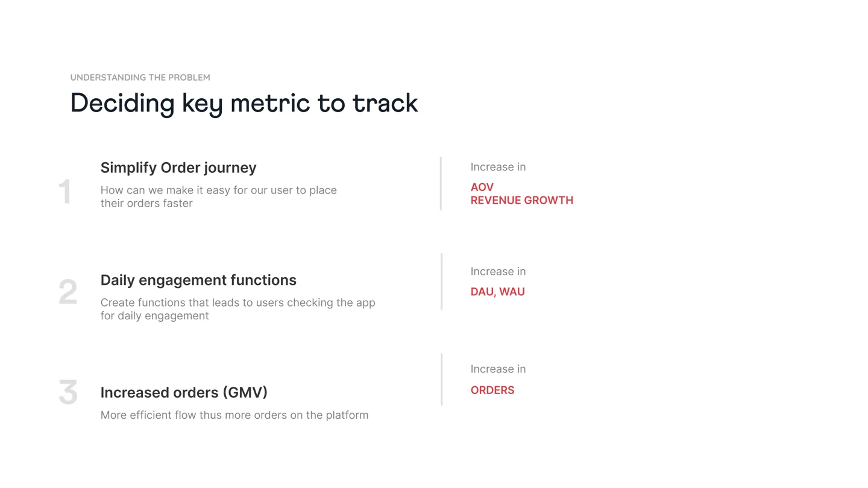Click the 'More efficient flow' description text
The width and height of the screenshot is (868, 488).
coord(234,415)
